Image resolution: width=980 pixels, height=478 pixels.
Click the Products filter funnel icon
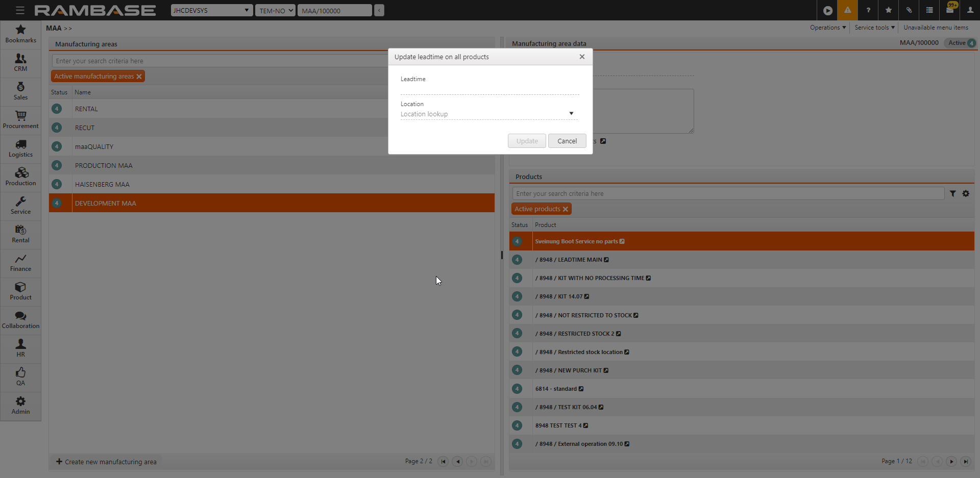[x=952, y=194]
